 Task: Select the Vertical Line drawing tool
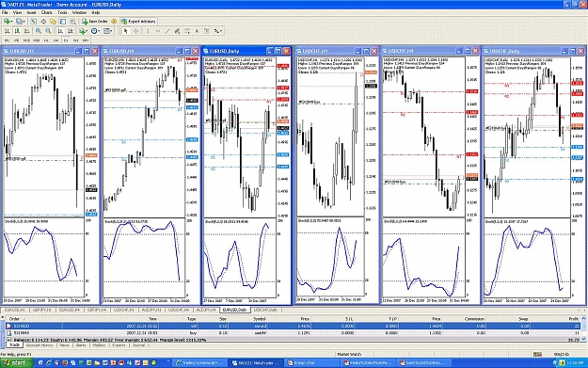point(148,31)
